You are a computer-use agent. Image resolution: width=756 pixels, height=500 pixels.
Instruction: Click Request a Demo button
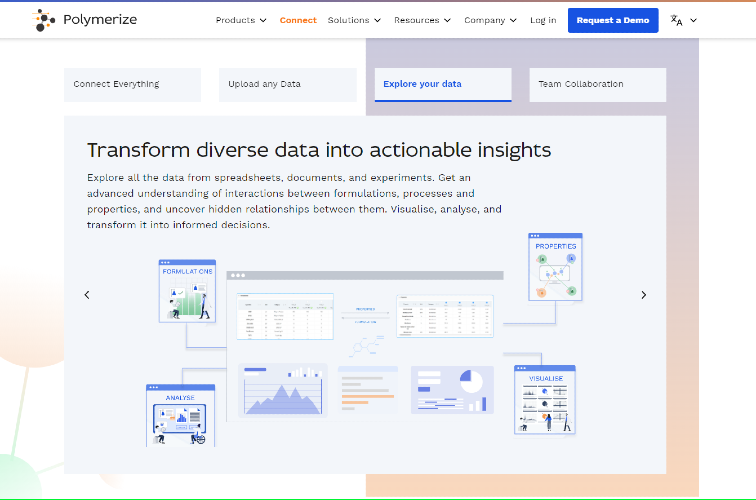(x=613, y=20)
